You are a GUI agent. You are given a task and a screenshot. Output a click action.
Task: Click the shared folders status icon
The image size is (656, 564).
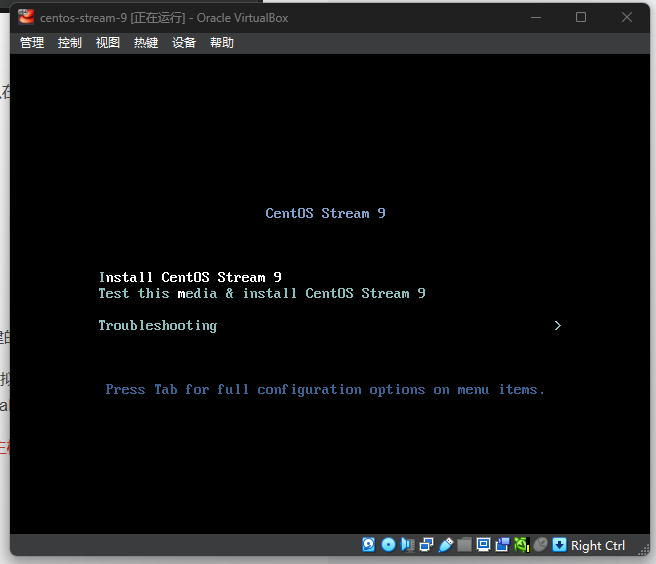(x=464, y=545)
